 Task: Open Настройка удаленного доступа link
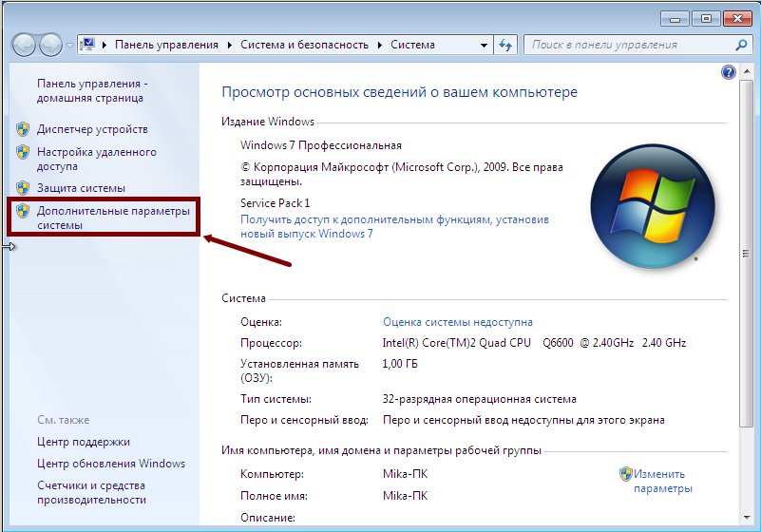96,159
